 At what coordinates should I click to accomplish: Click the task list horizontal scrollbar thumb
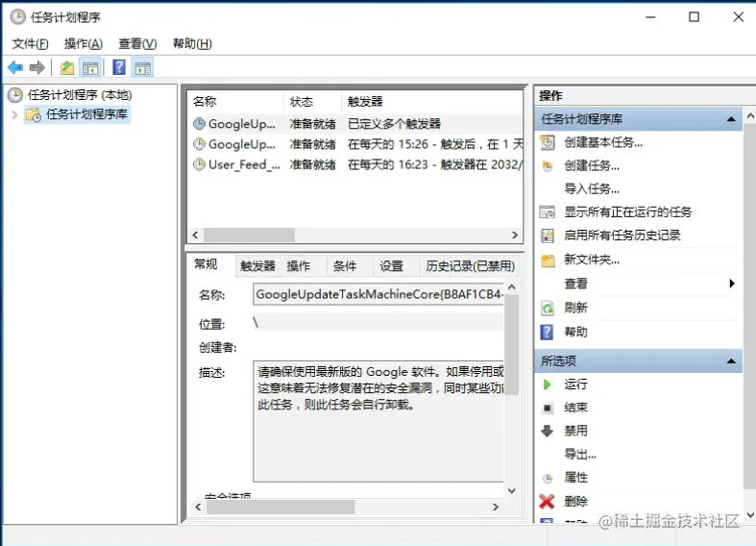coord(249,235)
